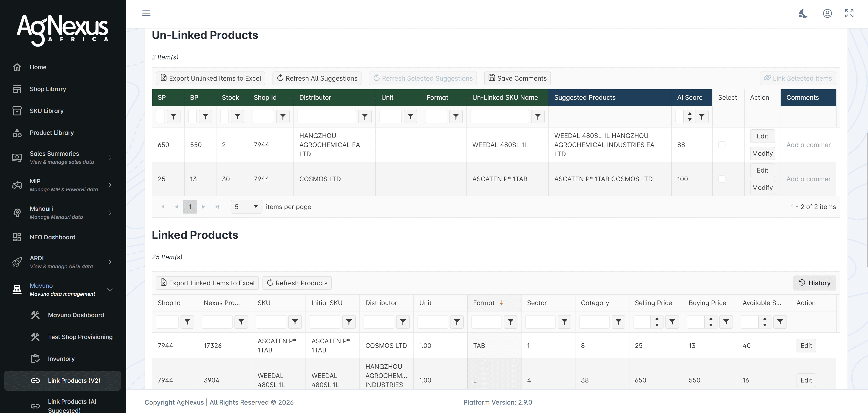Viewport: 868px width, 413px height.
Task: Open the items per page dropdown
Action: point(246,207)
